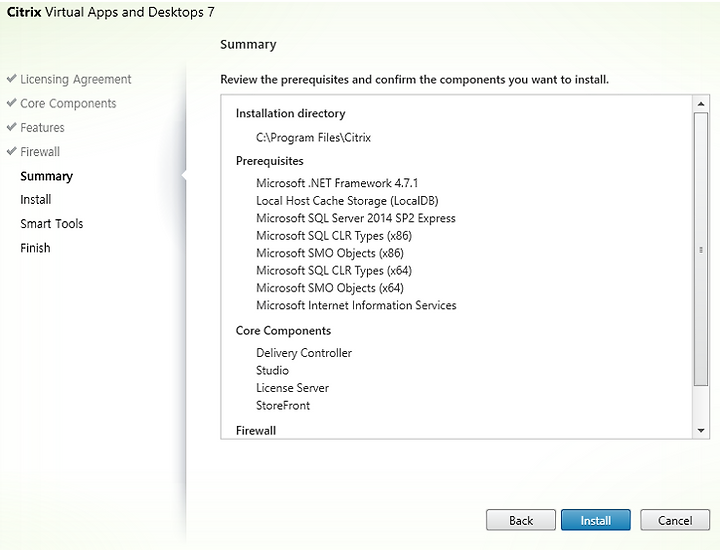This screenshot has width=720, height=550.
Task: Select the License Server entry
Action: pos(292,388)
